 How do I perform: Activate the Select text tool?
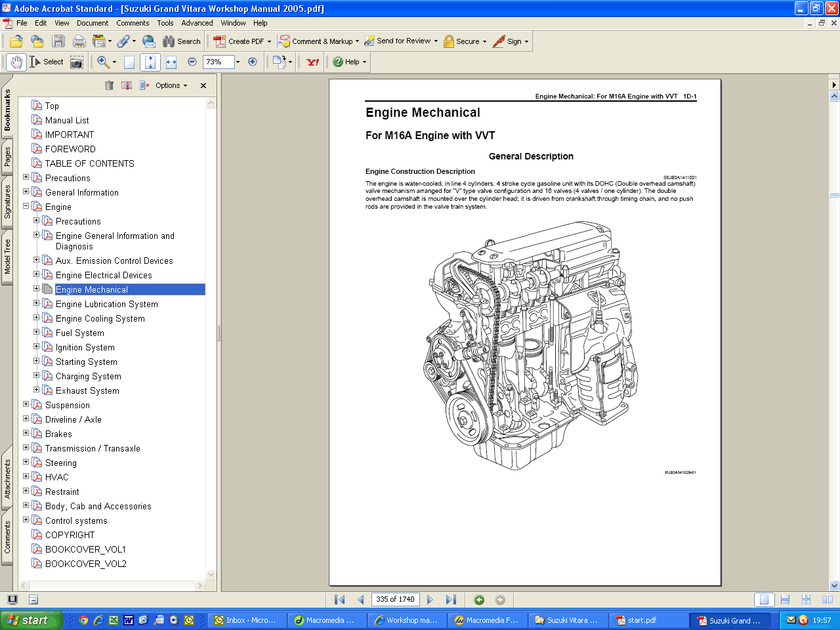click(x=46, y=62)
